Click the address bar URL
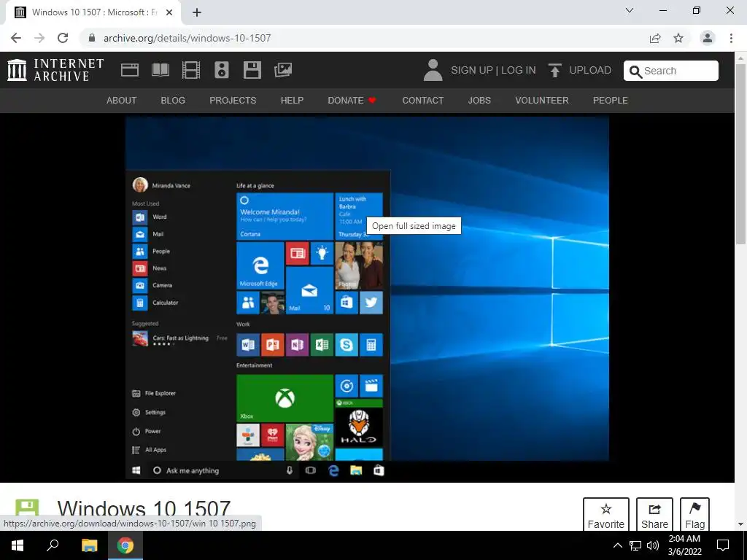The height and width of the screenshot is (560, 747). [187, 38]
